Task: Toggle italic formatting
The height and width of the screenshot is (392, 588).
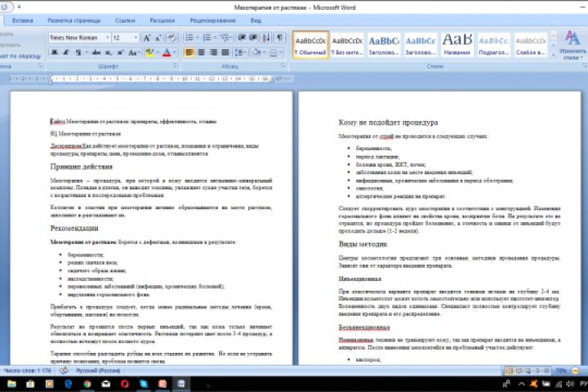Action: coord(66,52)
